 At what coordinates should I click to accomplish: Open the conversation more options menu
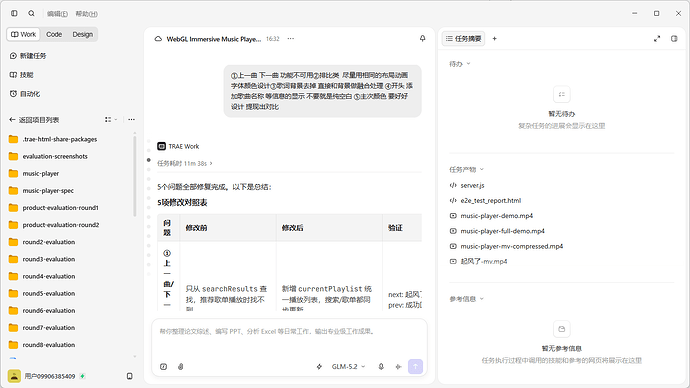coord(291,39)
